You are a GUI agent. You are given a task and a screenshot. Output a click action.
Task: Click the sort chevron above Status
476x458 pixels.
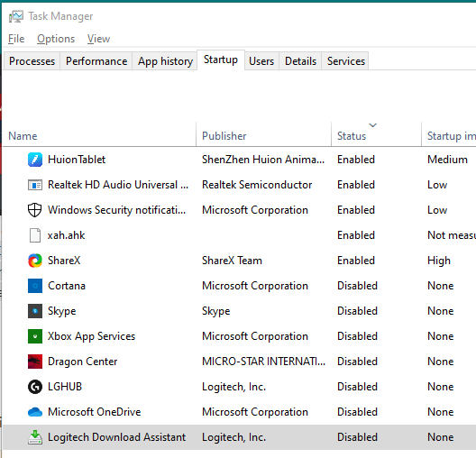(x=373, y=125)
